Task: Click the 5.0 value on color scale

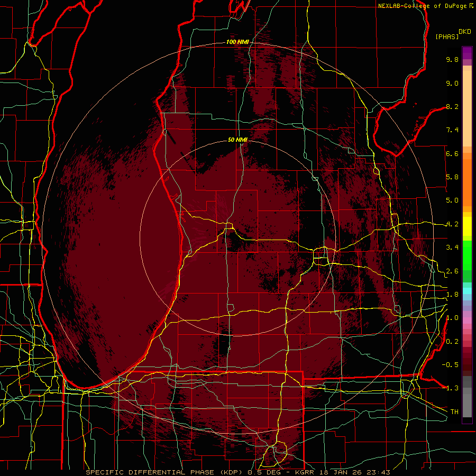Action: pyautogui.click(x=452, y=200)
